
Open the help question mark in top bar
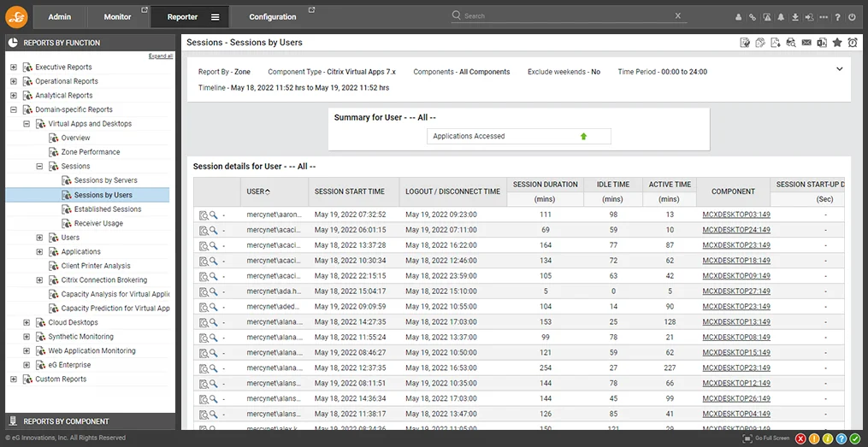[838, 17]
